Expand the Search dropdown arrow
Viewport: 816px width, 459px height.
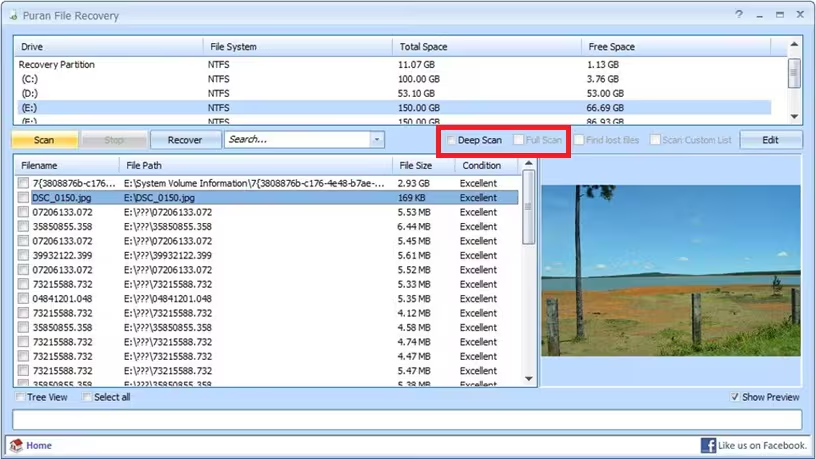coord(377,139)
